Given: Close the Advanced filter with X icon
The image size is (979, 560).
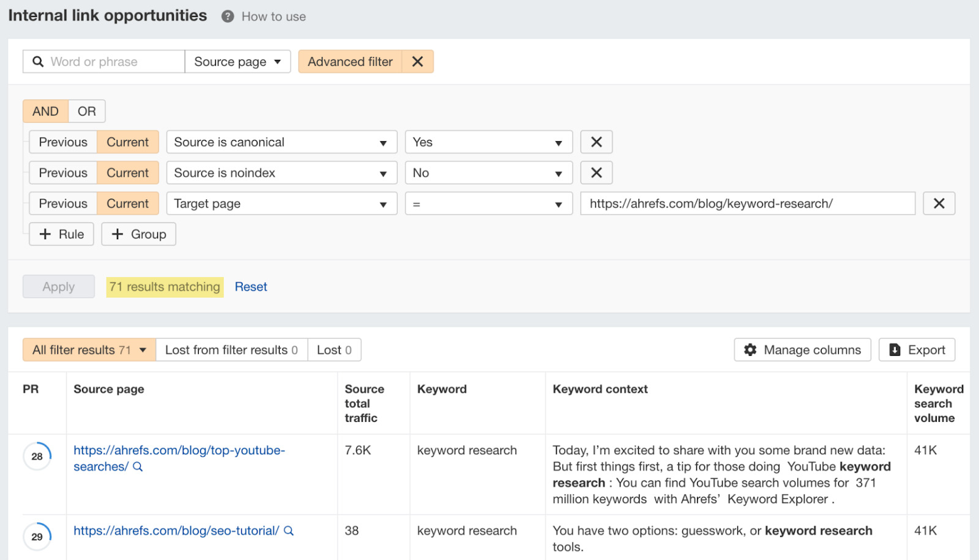Looking at the screenshot, I should [417, 62].
